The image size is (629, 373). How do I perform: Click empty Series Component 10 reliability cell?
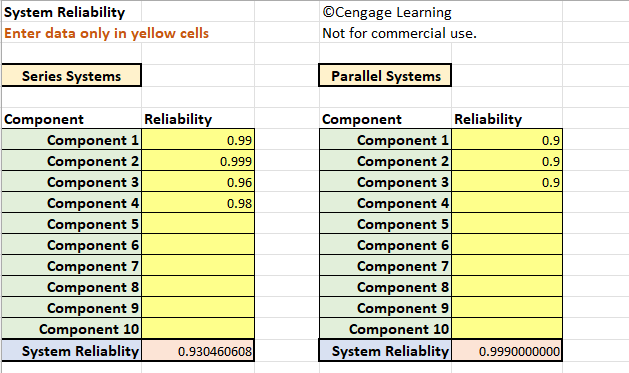(198, 328)
